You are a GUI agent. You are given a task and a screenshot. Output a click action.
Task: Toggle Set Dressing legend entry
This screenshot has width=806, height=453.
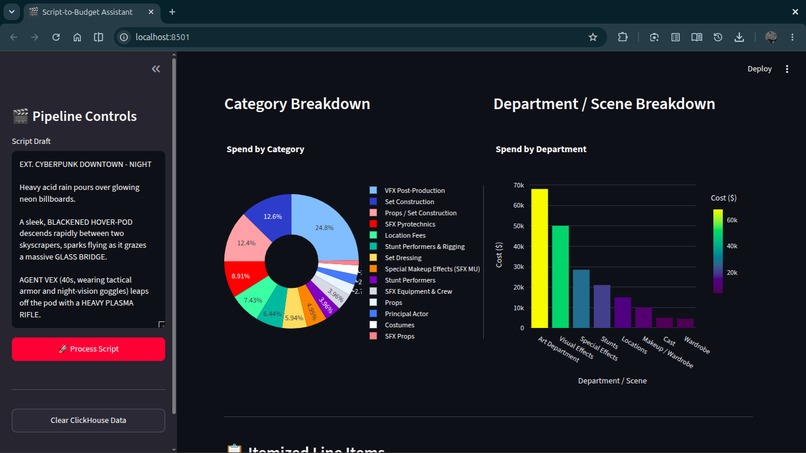tap(395, 258)
